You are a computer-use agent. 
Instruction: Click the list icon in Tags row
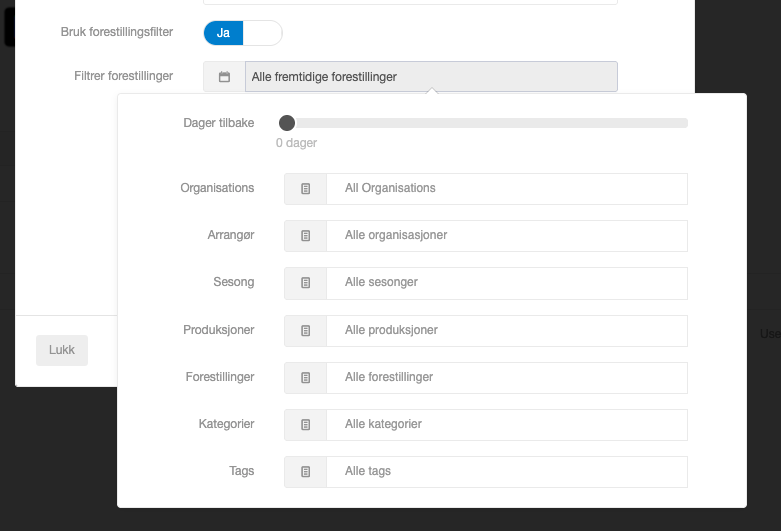point(305,472)
